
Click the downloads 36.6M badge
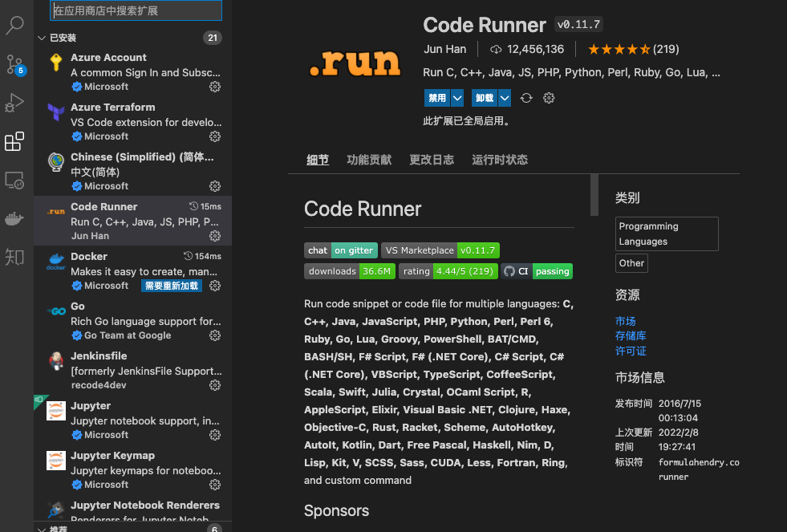pyautogui.click(x=350, y=271)
